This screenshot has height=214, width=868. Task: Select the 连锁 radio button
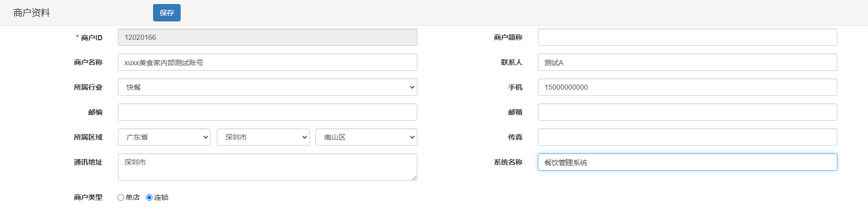point(150,198)
